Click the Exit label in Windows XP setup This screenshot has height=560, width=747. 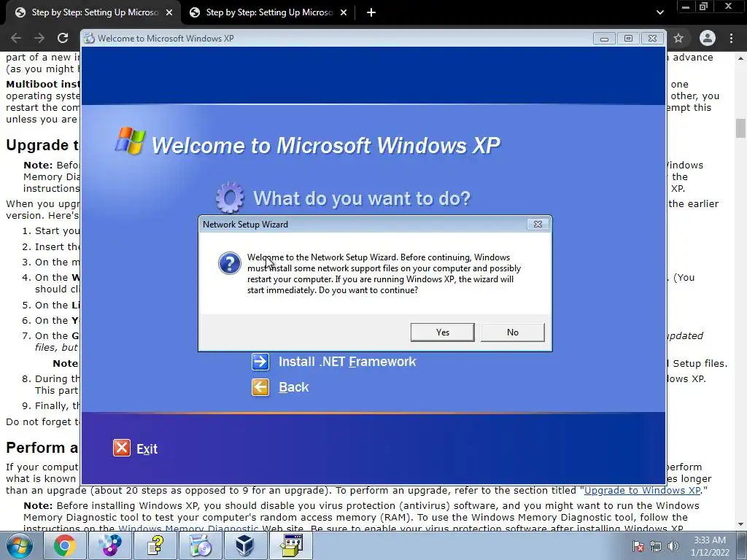pyautogui.click(x=147, y=449)
